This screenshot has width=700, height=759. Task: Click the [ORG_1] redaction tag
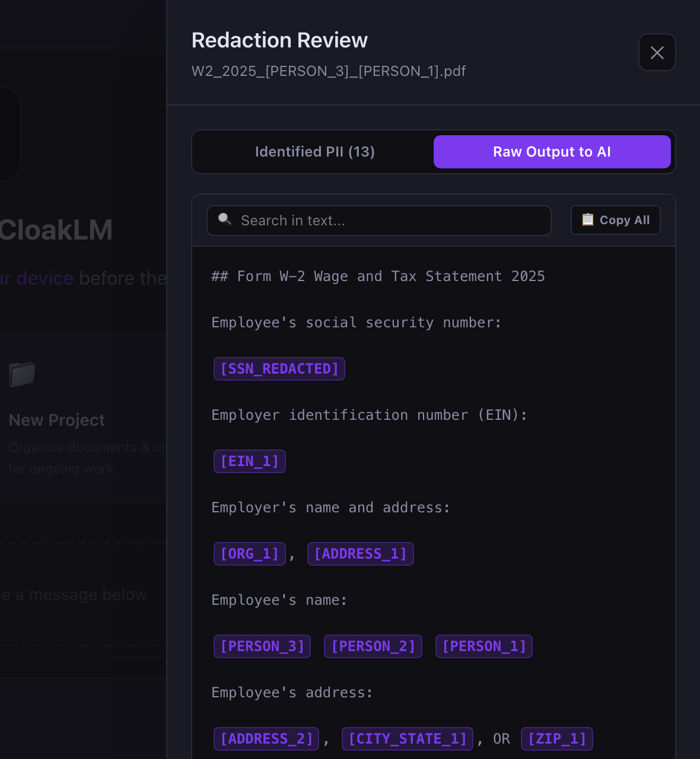pyautogui.click(x=250, y=554)
